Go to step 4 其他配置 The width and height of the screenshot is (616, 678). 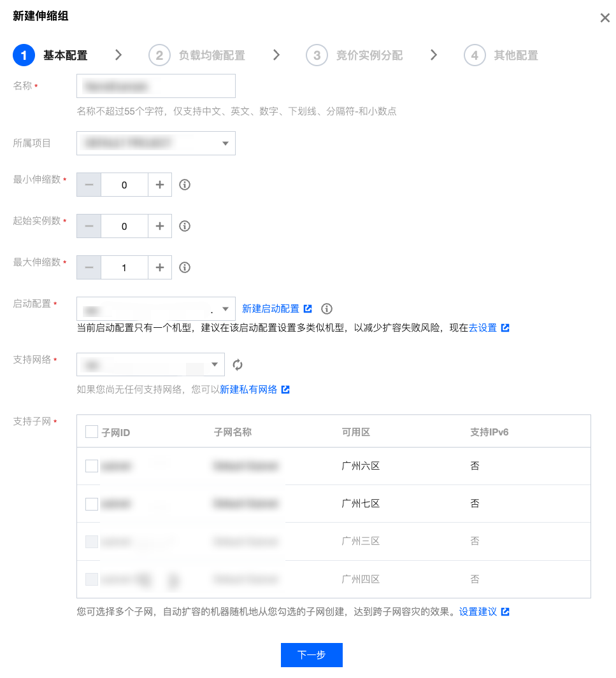coord(501,55)
